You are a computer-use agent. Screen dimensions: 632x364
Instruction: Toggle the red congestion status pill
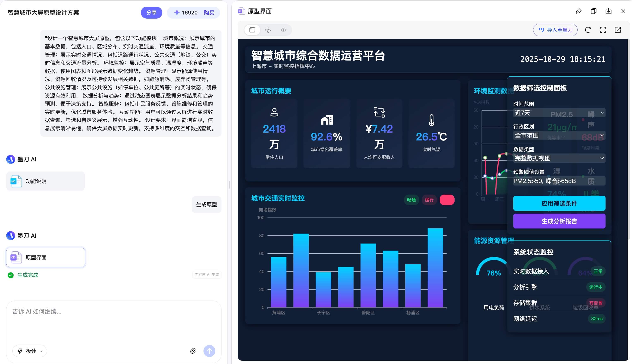(x=447, y=200)
